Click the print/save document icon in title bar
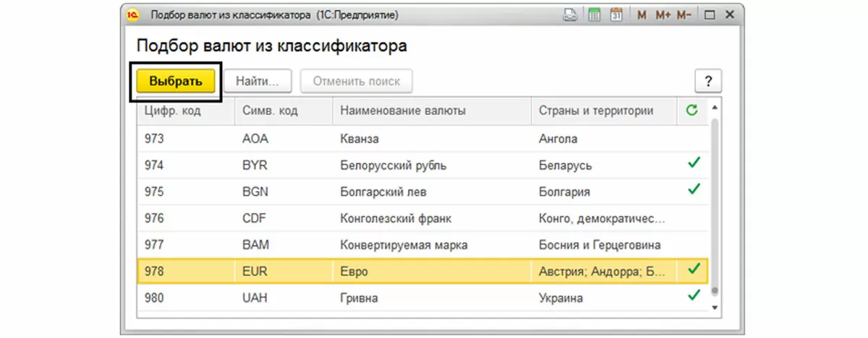Viewport: 868px width, 338px height. (x=571, y=14)
